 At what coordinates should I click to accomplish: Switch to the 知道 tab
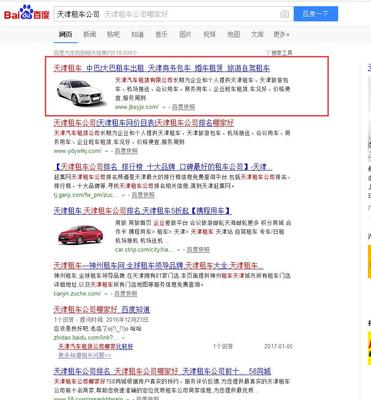[137, 34]
